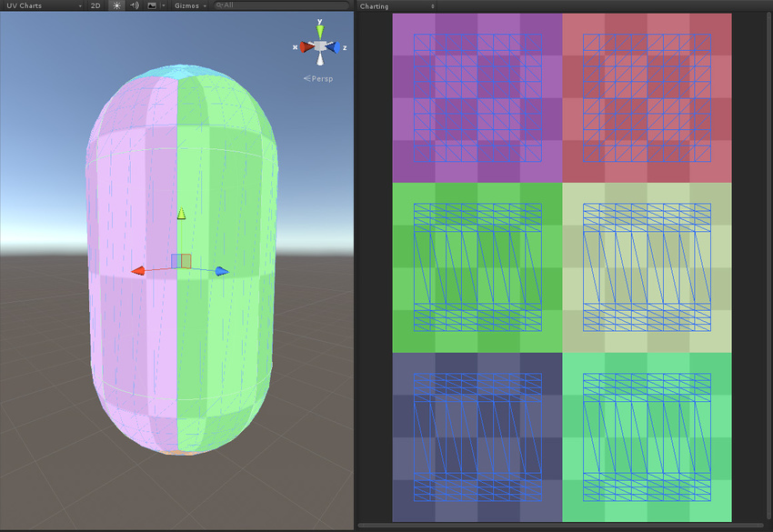Select the purple UV chart tile
The image size is (773, 532).
[x=477, y=97]
